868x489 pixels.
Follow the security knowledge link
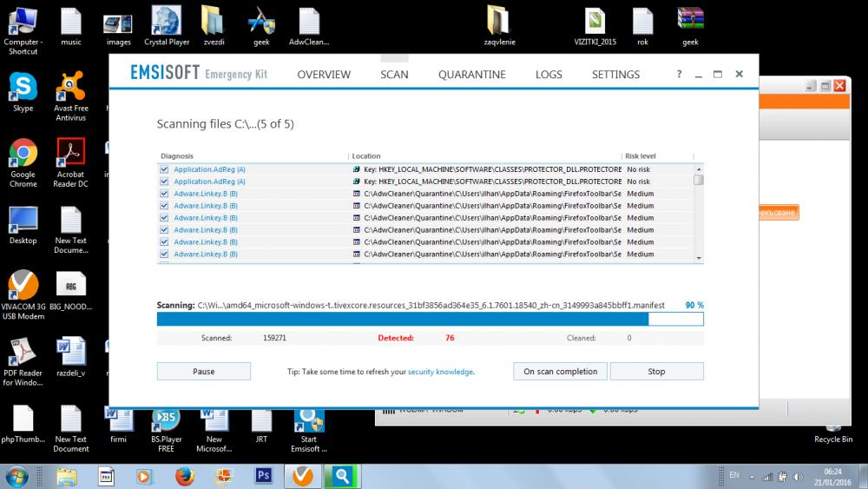(441, 372)
